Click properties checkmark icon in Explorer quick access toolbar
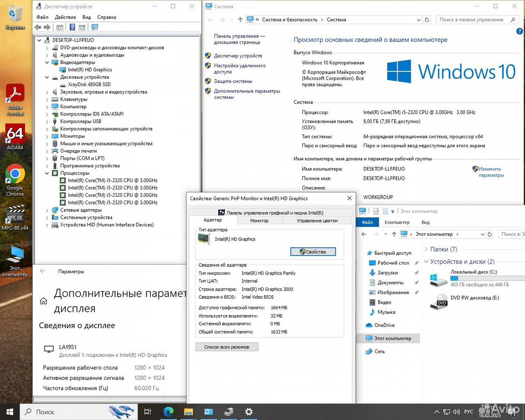The image size is (525, 420). 375,211
